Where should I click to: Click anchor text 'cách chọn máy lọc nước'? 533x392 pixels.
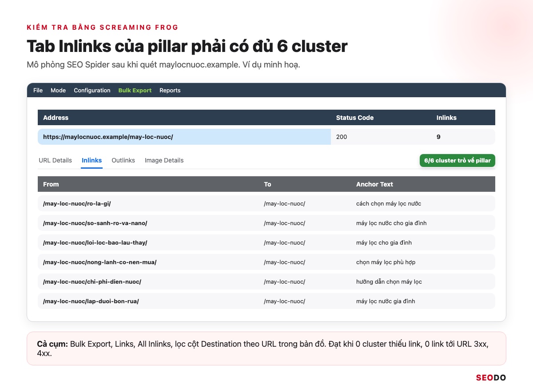(x=389, y=203)
